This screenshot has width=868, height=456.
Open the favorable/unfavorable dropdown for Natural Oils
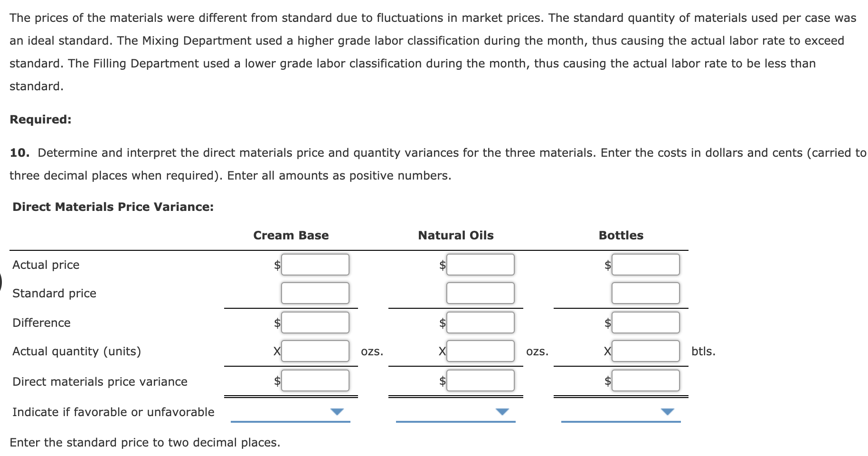pyautogui.click(x=502, y=411)
